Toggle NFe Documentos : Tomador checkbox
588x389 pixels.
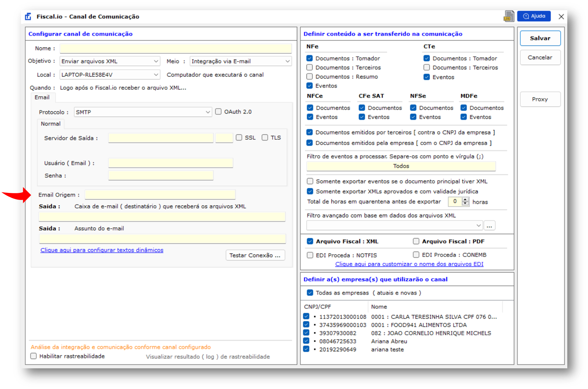(x=309, y=58)
